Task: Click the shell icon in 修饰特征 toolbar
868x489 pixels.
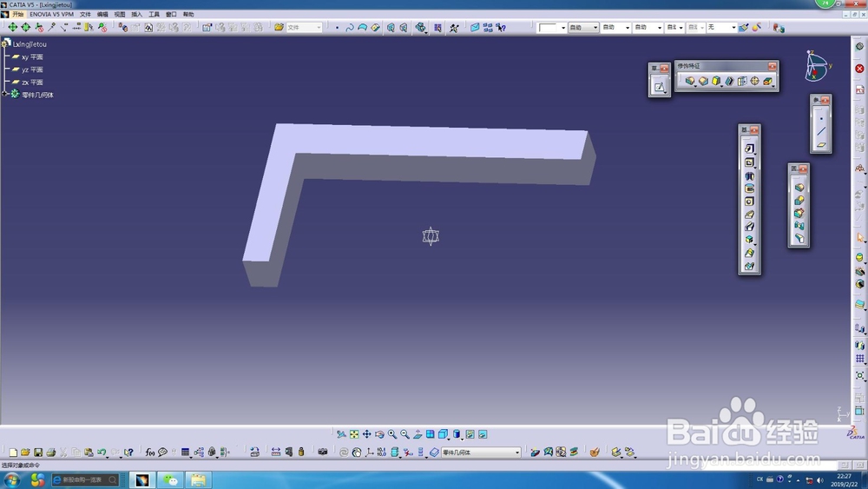Action: point(729,82)
